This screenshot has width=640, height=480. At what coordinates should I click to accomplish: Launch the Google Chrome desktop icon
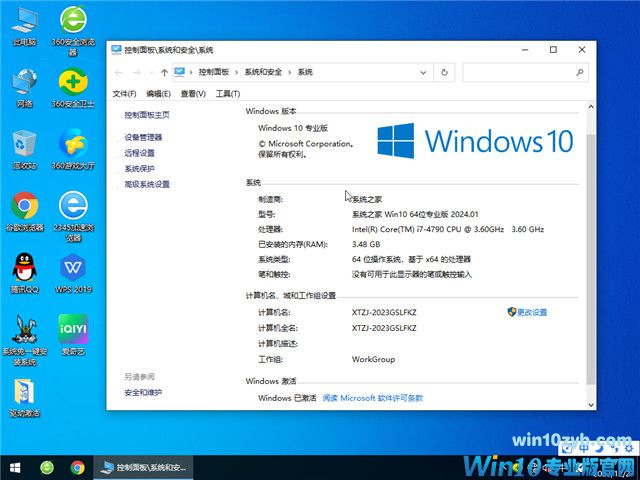pos(24,211)
